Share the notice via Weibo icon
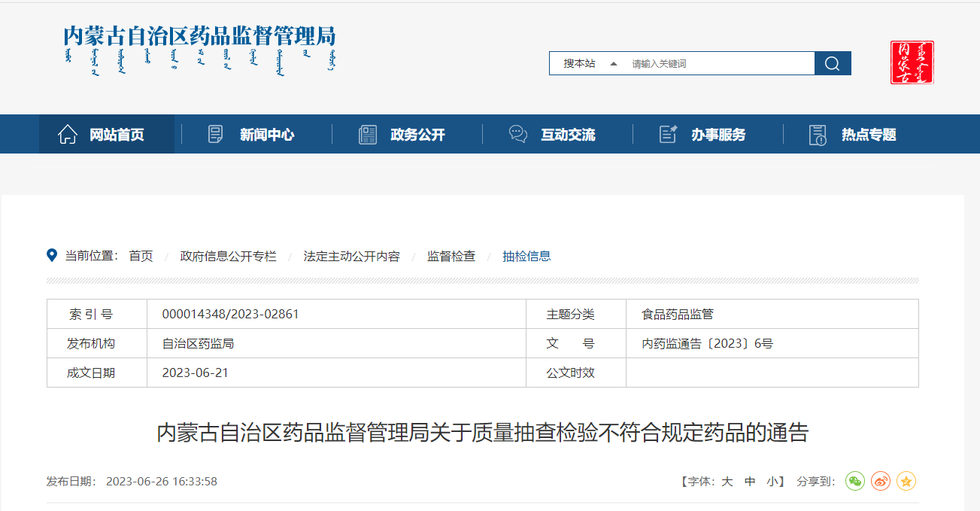 pos(881,481)
